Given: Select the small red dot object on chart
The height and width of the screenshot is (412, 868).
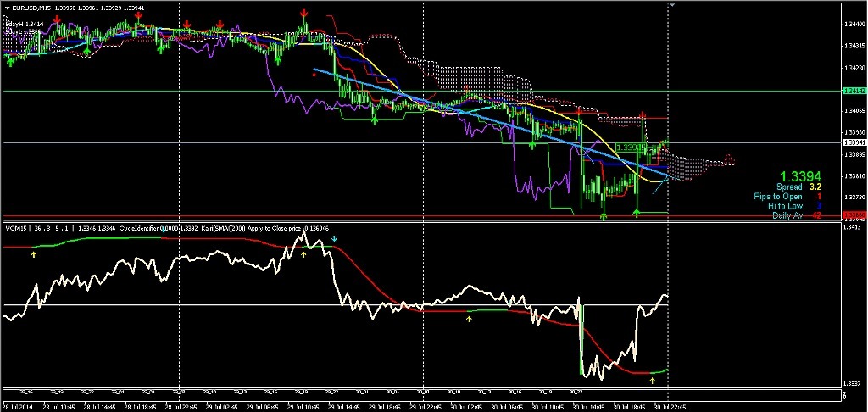Looking at the screenshot, I should pos(314,75).
